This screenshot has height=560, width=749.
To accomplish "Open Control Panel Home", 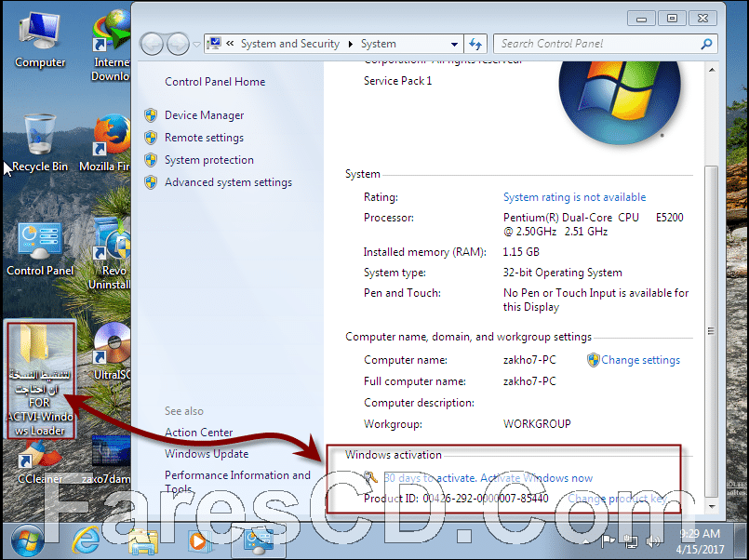I will point(215,82).
